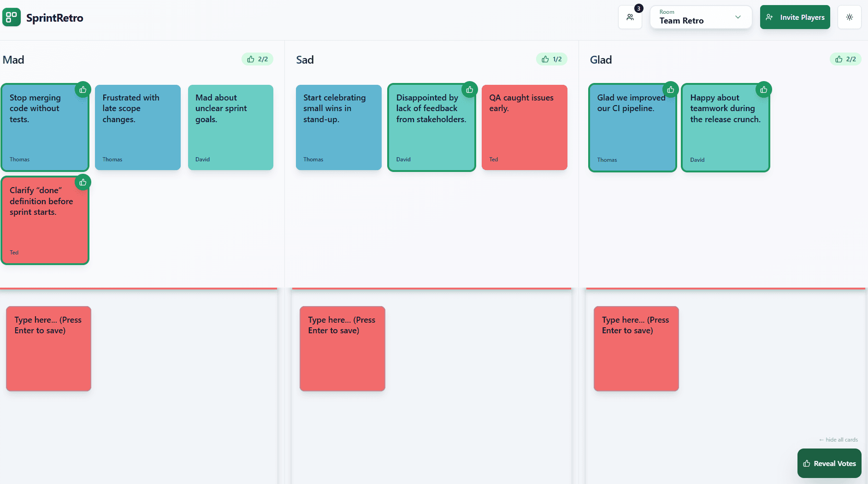Vote for 'QA caught issues early' card
Viewport: 868px width, 484px height.
coord(524,128)
